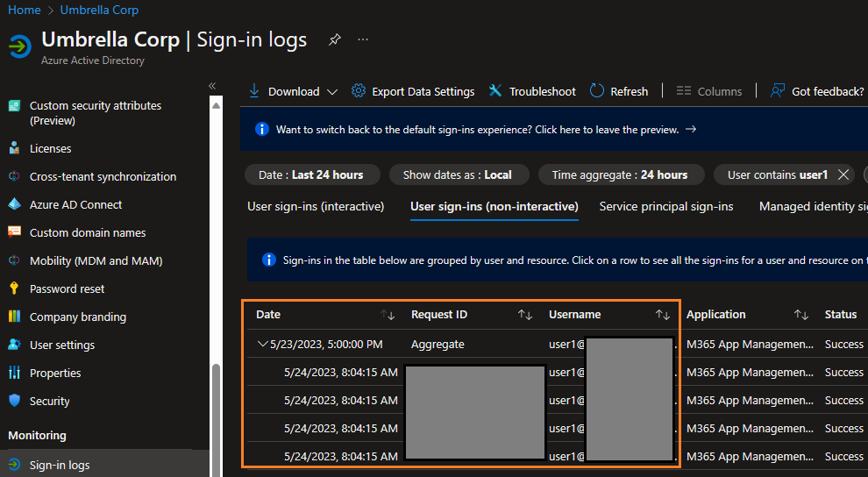Click the Sign-in logs sidebar icon
The height and width of the screenshot is (477, 868).
14,465
